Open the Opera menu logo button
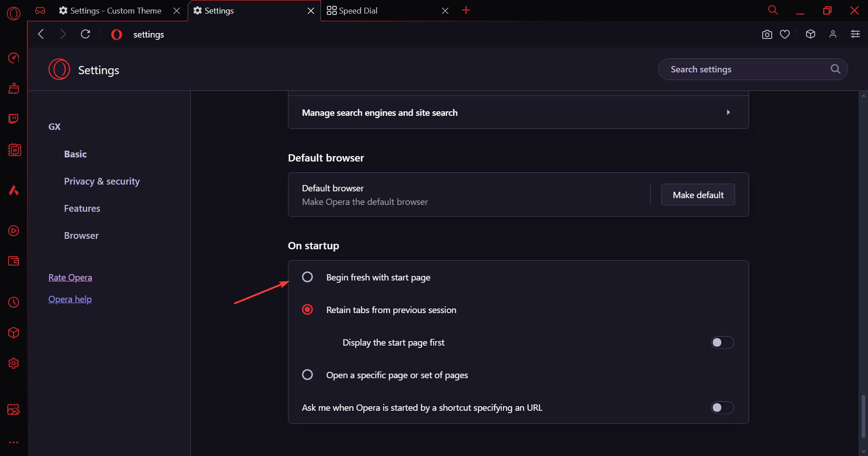This screenshot has height=456, width=868. (14, 14)
